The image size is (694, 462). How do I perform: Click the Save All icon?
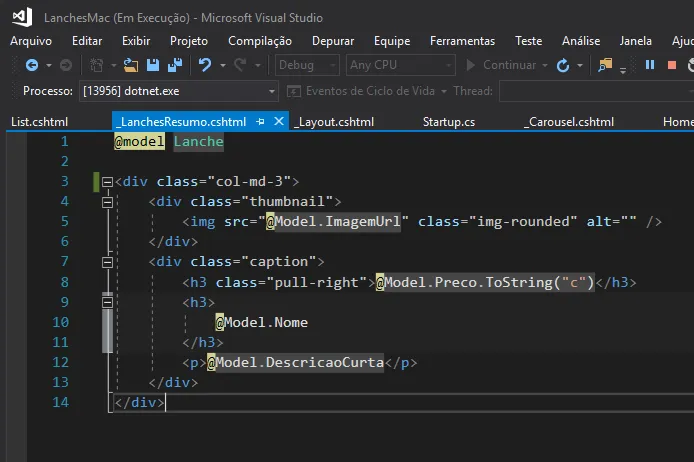[x=173, y=65]
